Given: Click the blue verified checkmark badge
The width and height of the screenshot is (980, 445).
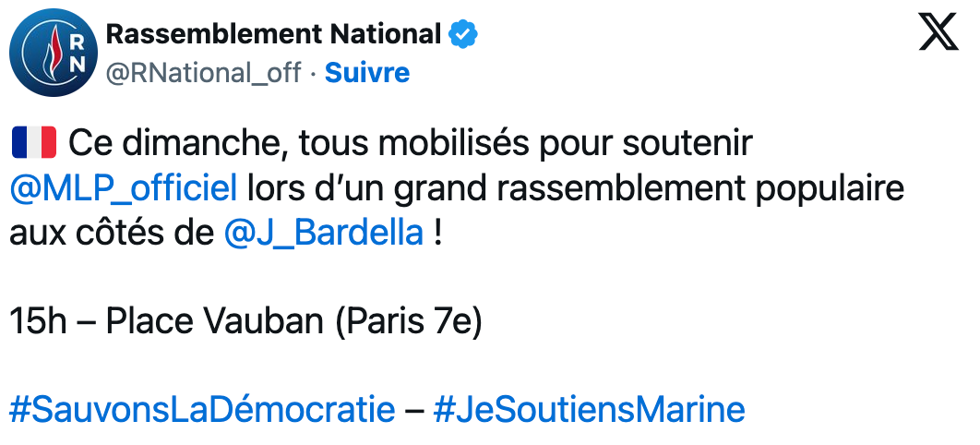Looking at the screenshot, I should coord(463,34).
